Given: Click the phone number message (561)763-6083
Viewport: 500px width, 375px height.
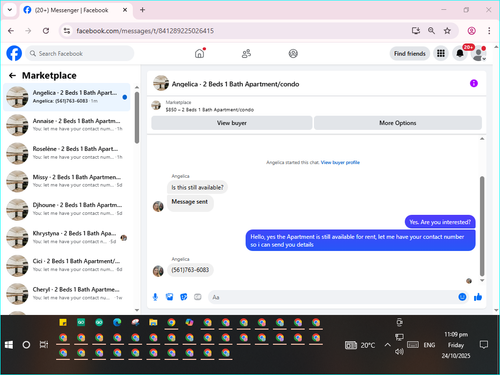Looking at the screenshot, I should tap(190, 270).
